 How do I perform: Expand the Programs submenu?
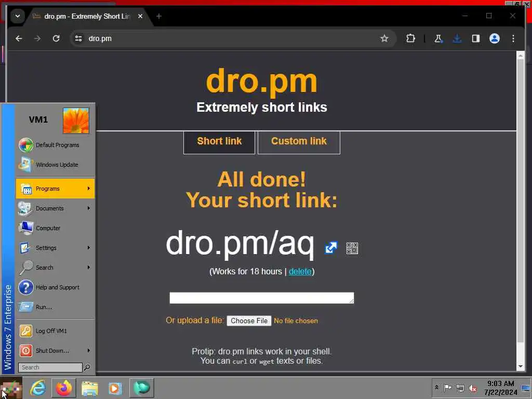click(x=55, y=188)
